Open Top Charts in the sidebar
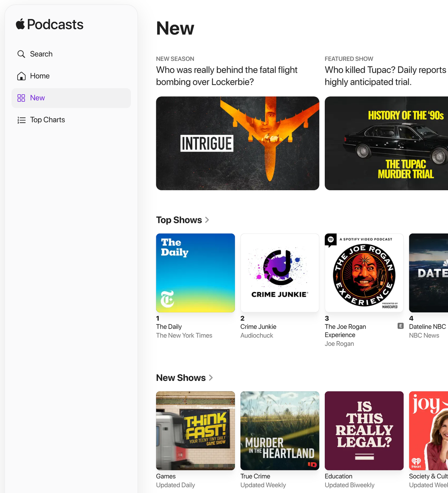Viewport: 448px width, 493px height. (71, 120)
